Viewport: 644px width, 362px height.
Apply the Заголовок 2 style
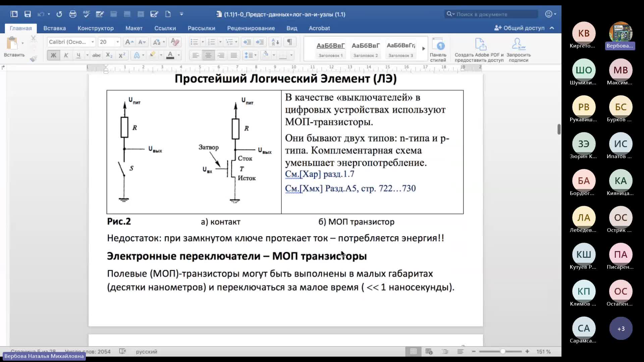click(x=366, y=49)
